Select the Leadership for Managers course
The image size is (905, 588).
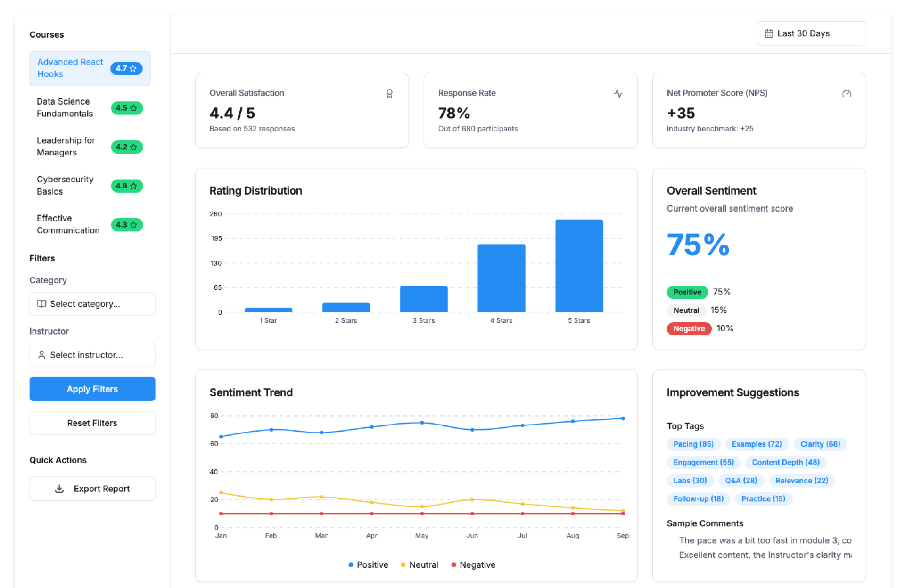(66, 147)
